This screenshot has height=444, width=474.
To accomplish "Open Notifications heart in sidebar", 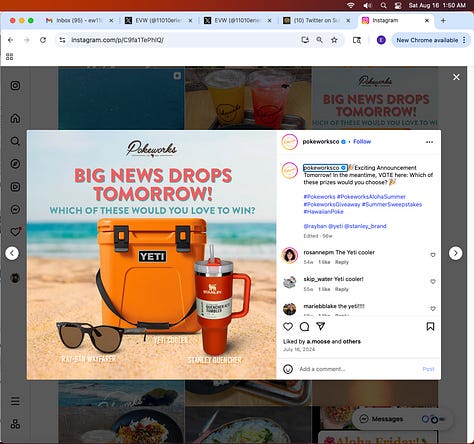I will [x=15, y=232].
